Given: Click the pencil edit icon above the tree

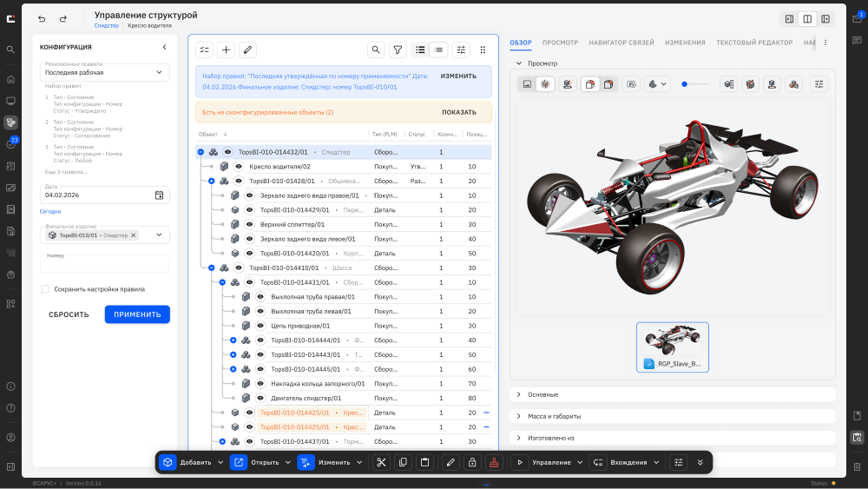Looking at the screenshot, I should tap(247, 50).
